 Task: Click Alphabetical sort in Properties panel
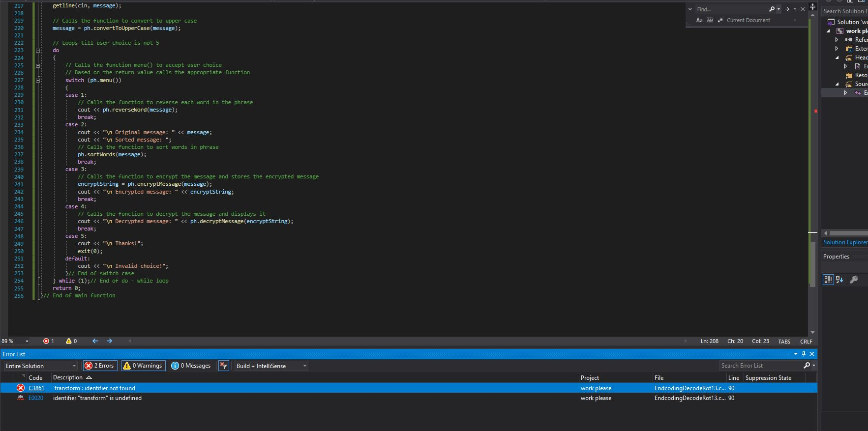[839, 280]
